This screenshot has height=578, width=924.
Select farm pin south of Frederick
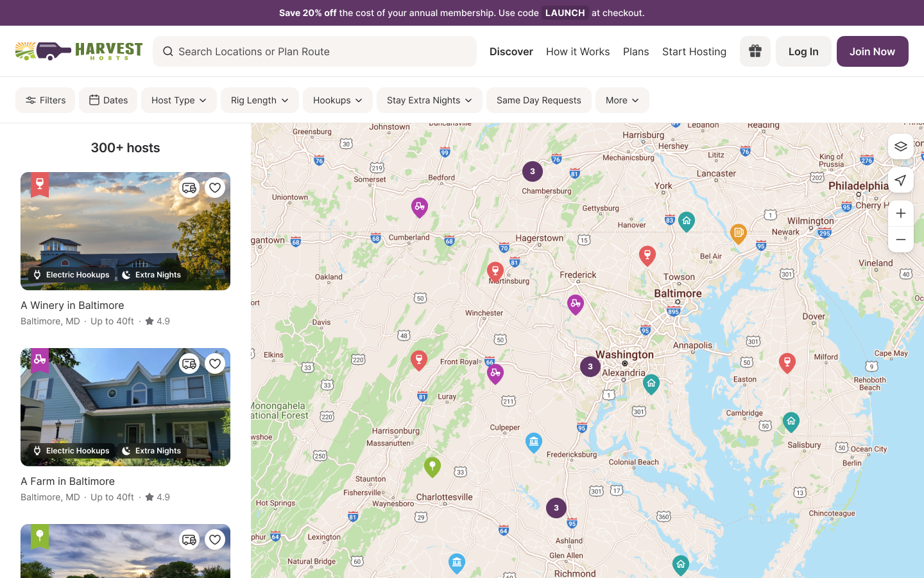tap(576, 304)
